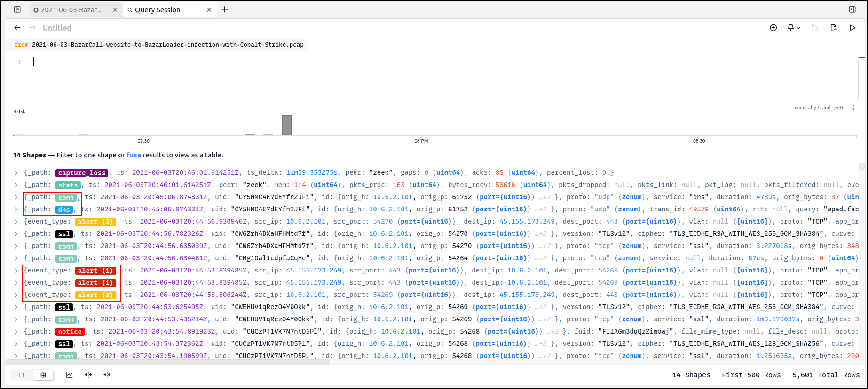Switch to the table view toggle
The height and width of the screenshot is (389, 868).
click(x=43, y=375)
